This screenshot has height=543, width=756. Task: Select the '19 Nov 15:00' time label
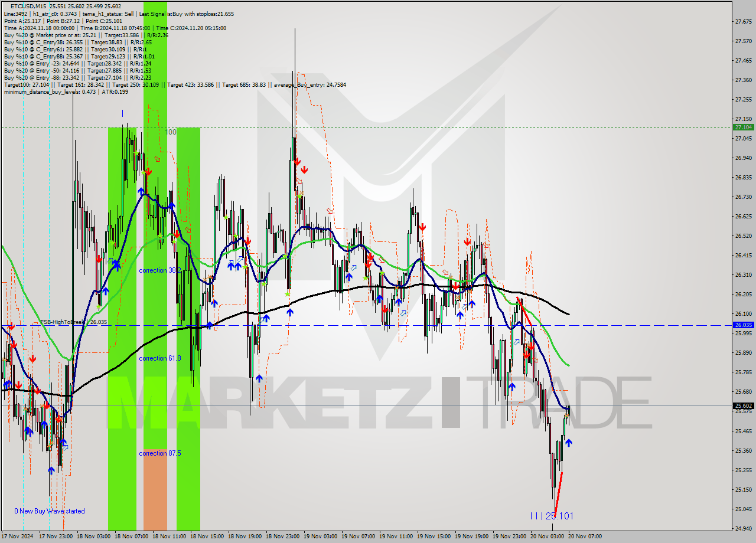[x=434, y=537]
